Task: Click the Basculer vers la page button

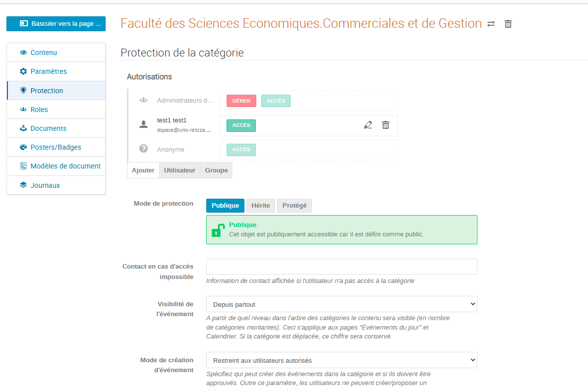Action: click(56, 24)
